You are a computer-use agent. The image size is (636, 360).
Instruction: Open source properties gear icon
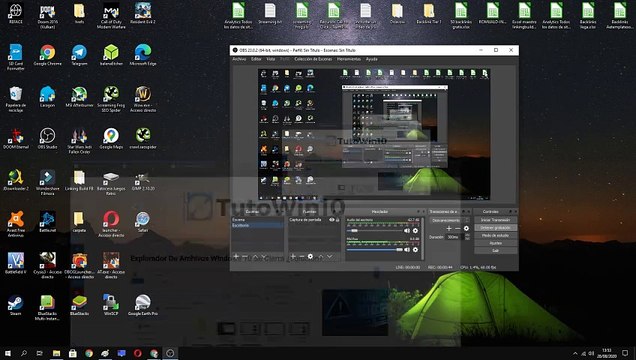point(310,256)
